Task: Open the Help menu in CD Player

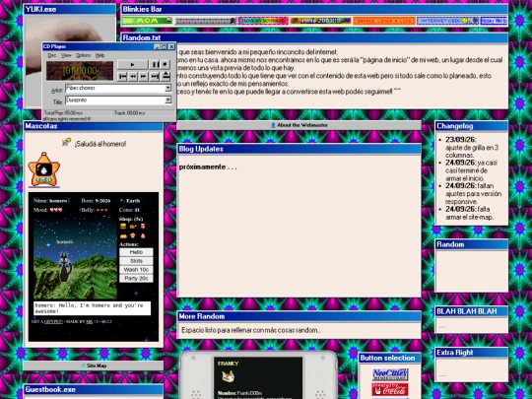Action: point(100,55)
